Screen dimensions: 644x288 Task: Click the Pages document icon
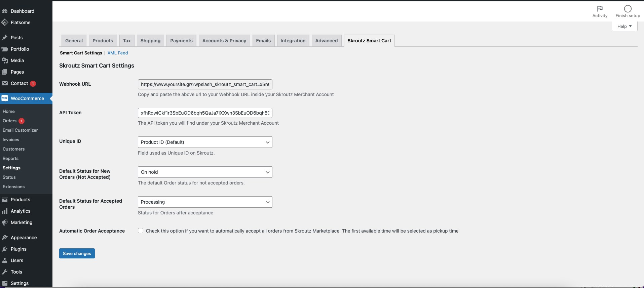coord(5,72)
